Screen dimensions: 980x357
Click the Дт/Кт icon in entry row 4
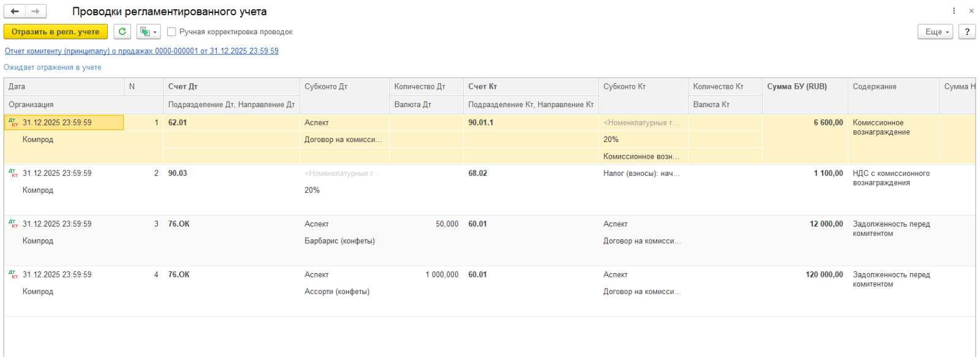point(13,276)
